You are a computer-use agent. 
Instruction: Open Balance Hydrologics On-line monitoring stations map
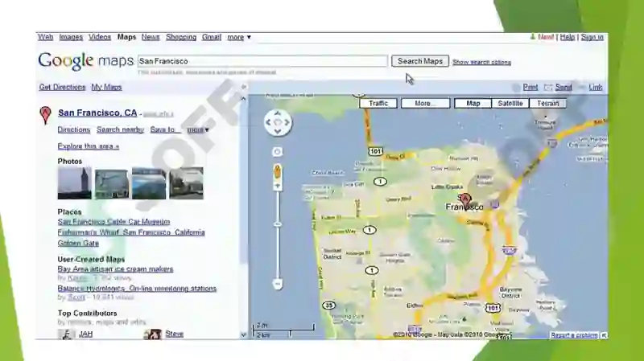coord(137,289)
